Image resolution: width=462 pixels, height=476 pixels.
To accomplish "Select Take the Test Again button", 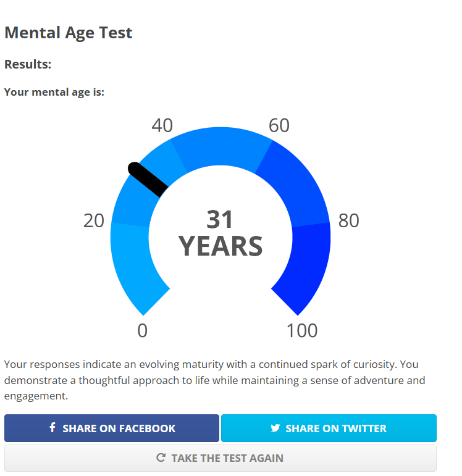I will pyautogui.click(x=220, y=457).
